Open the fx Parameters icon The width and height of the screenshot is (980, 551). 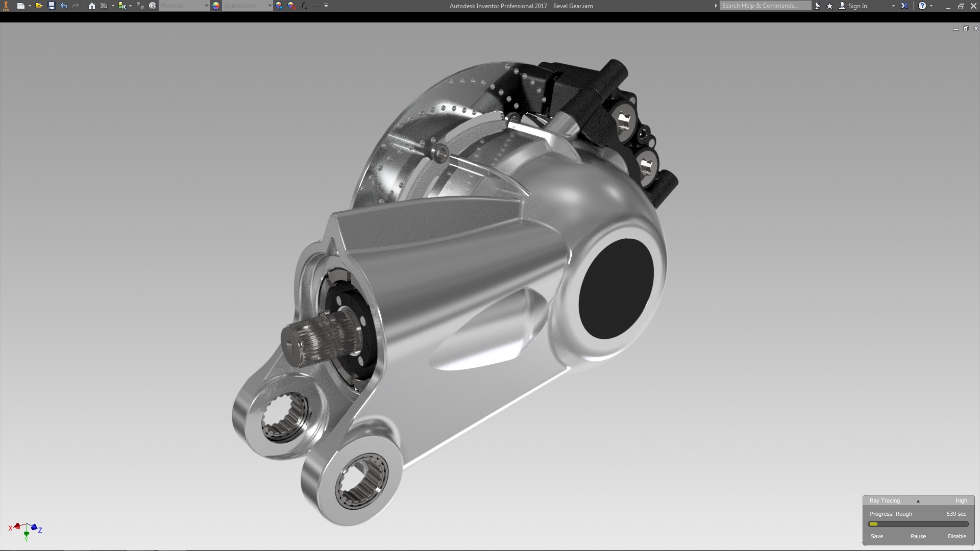point(304,6)
